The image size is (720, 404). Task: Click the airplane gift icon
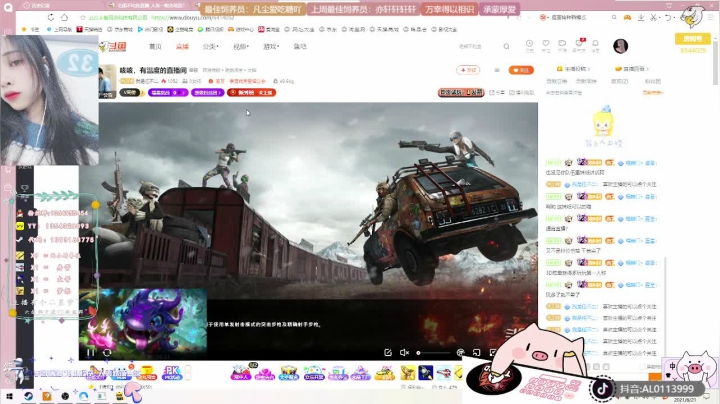coord(443,373)
